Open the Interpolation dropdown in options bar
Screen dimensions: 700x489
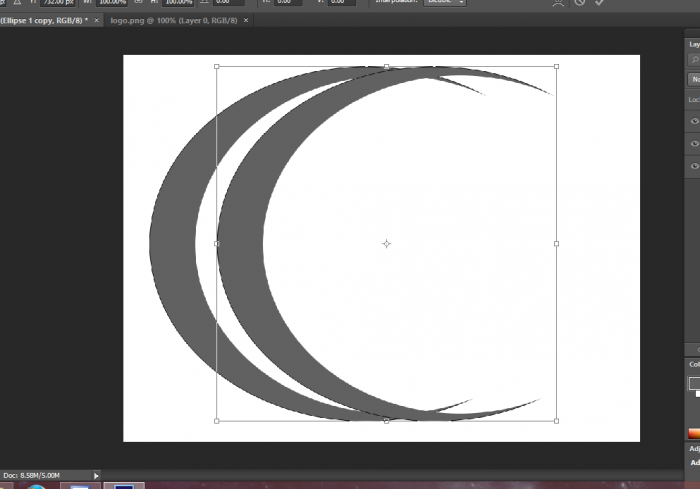[x=445, y=3]
